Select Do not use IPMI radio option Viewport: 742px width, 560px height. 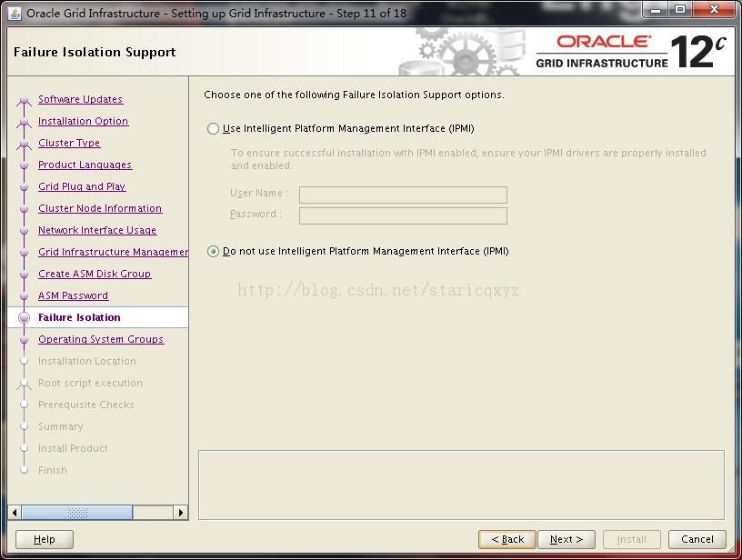(x=214, y=251)
